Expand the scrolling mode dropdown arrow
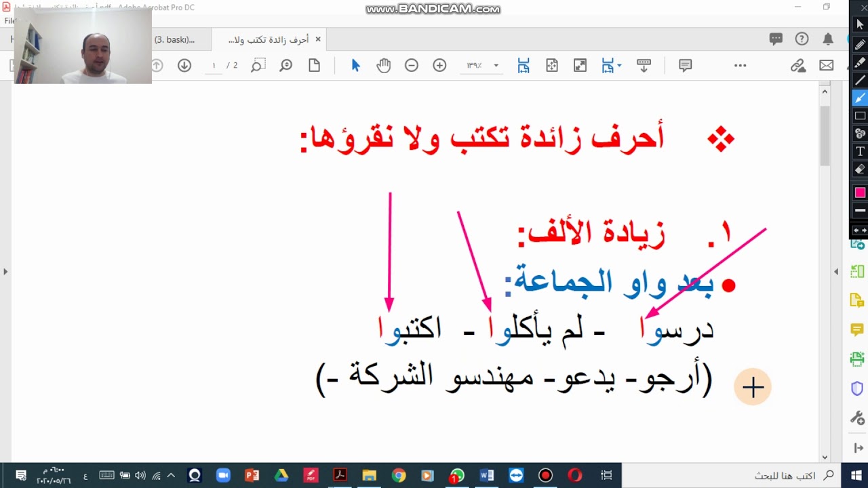Viewport: 868px width, 488px height. (619, 66)
